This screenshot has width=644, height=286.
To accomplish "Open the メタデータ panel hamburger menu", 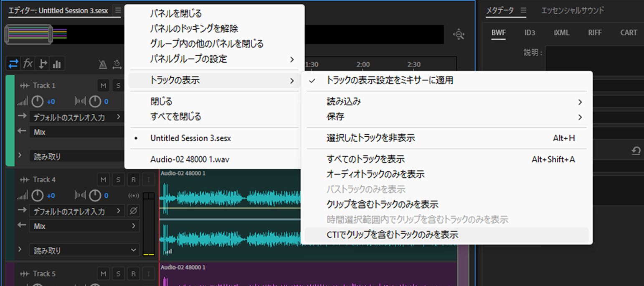I will 524,10.
